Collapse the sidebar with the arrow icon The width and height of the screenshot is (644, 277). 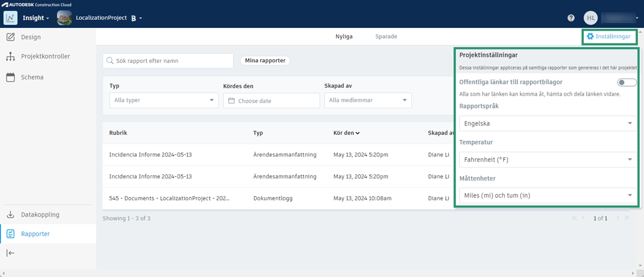(11, 253)
